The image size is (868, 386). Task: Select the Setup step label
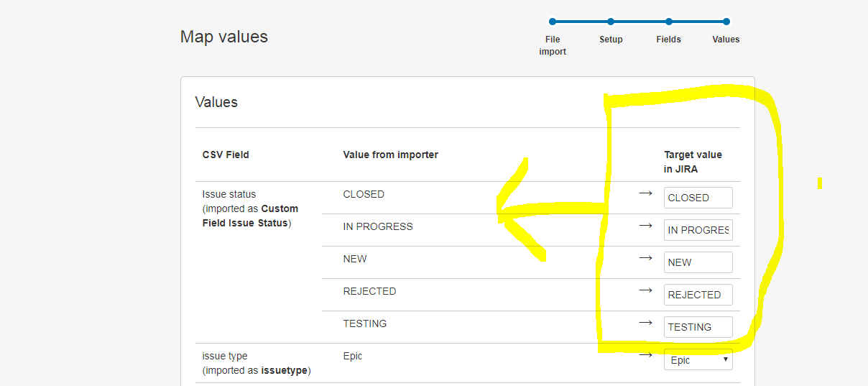point(611,40)
